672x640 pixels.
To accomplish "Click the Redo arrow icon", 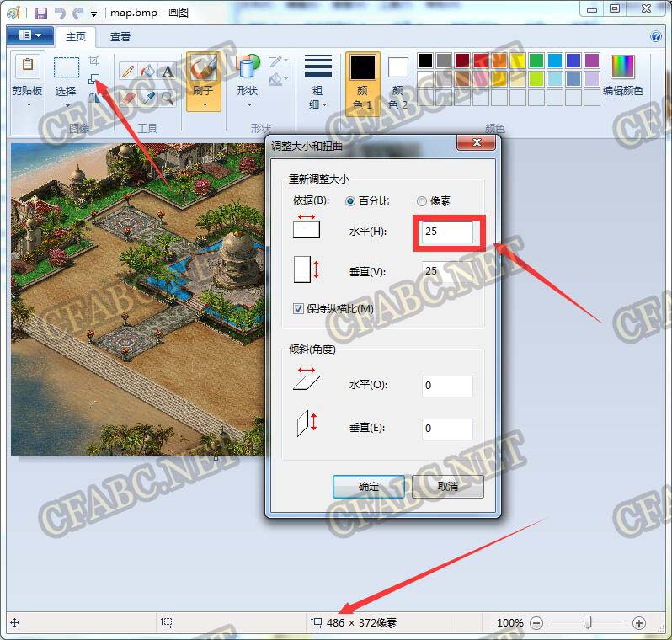I will pyautogui.click(x=77, y=13).
